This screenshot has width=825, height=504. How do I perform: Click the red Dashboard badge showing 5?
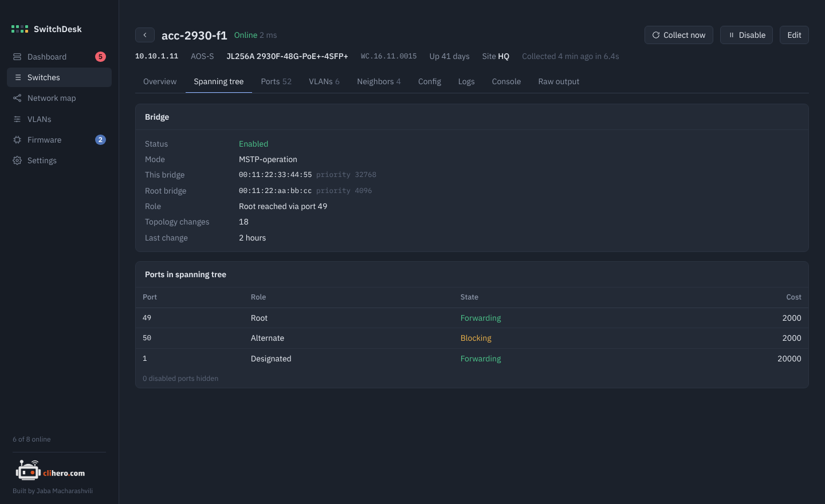pos(100,57)
